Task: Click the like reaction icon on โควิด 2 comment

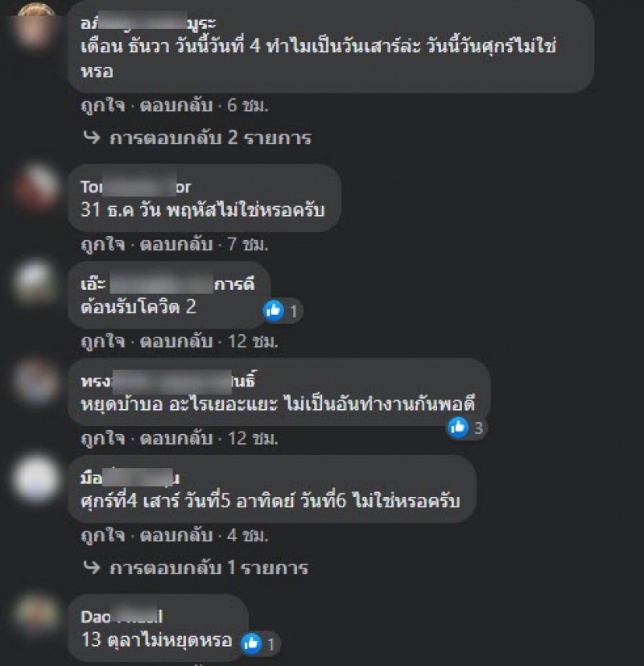Action: click(x=274, y=311)
